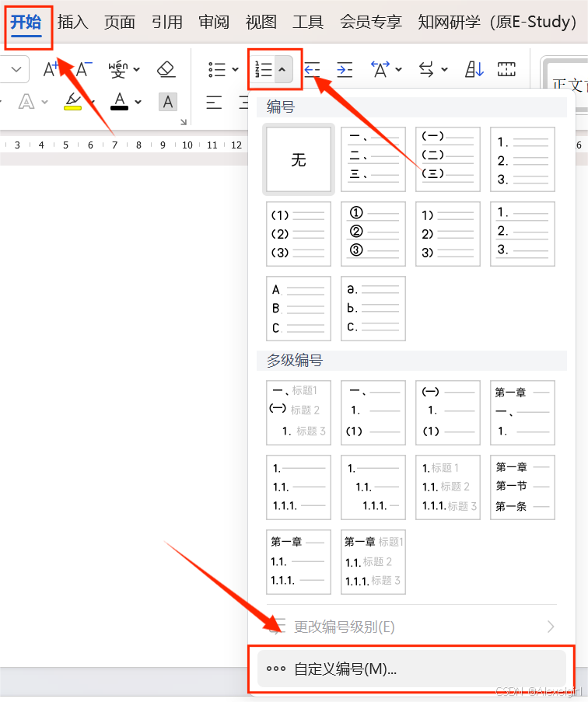Expand the font color dropdown arrow
The image size is (588, 702).
(x=138, y=102)
